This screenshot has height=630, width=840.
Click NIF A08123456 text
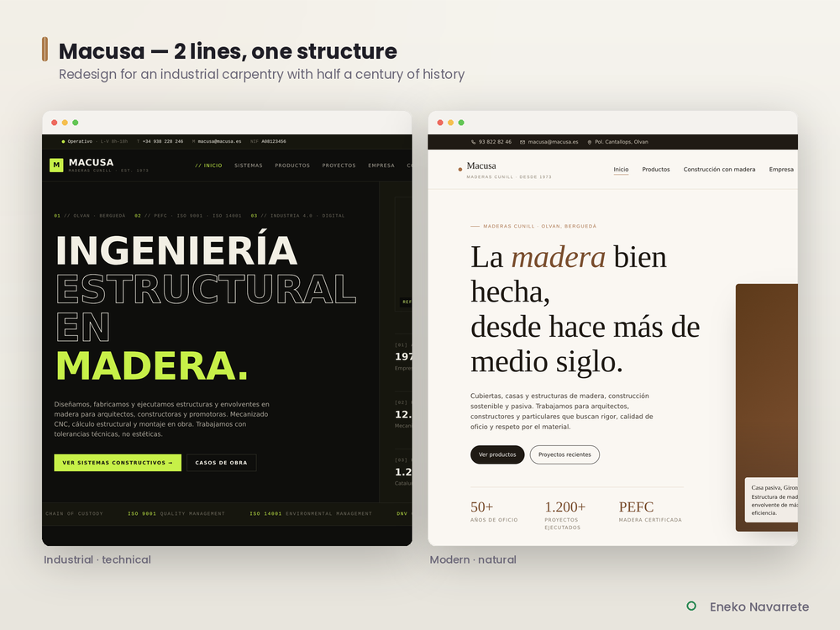tap(269, 141)
